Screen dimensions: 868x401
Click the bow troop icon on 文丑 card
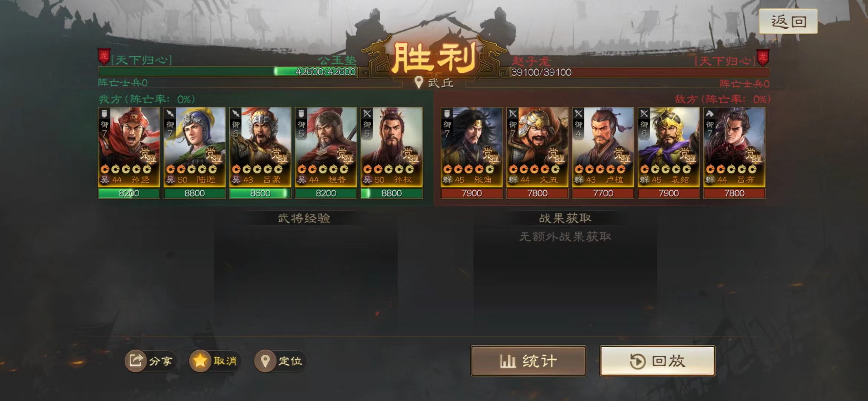tap(513, 114)
